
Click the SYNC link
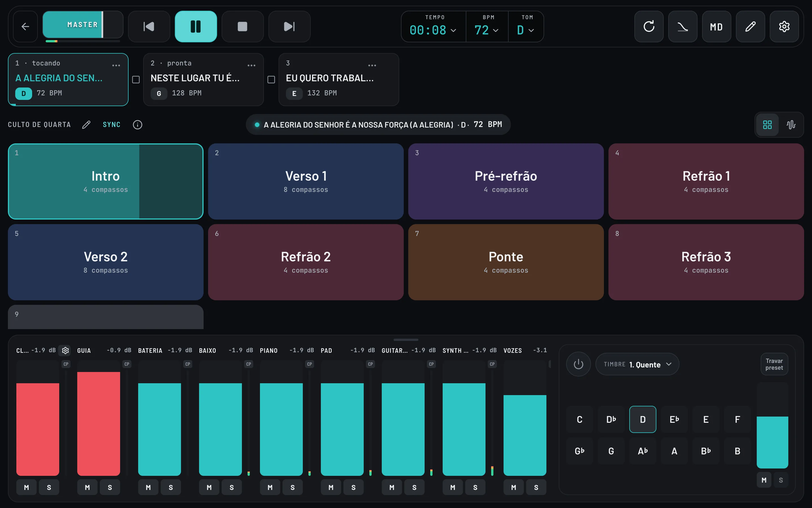(x=111, y=125)
